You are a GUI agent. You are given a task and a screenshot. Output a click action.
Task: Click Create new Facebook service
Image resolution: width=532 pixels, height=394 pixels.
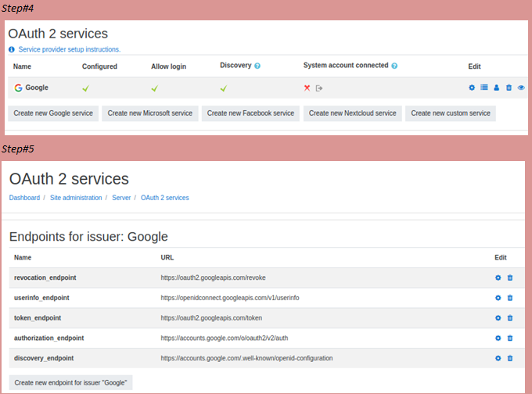[x=250, y=113]
